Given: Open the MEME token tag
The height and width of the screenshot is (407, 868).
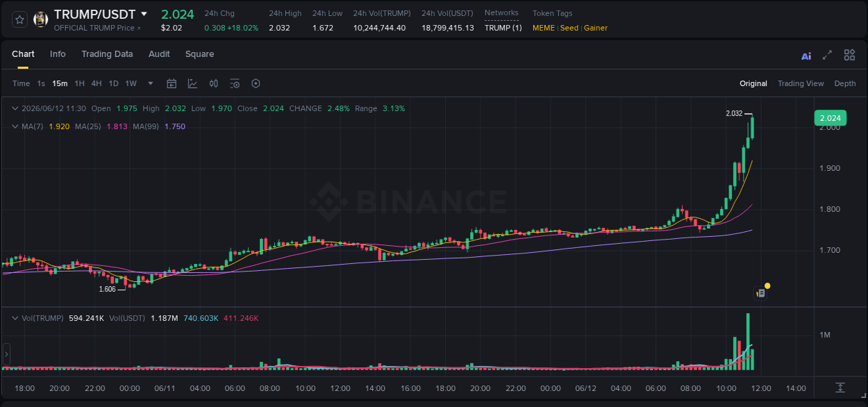Looking at the screenshot, I should [544, 28].
